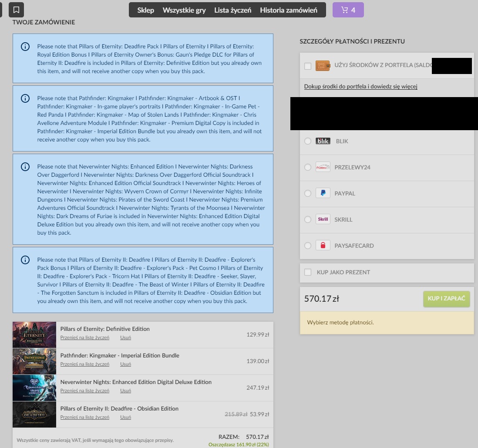Click the RAZEM 570.17 zł total
The width and height of the screenshot is (478, 448).
pyautogui.click(x=244, y=437)
